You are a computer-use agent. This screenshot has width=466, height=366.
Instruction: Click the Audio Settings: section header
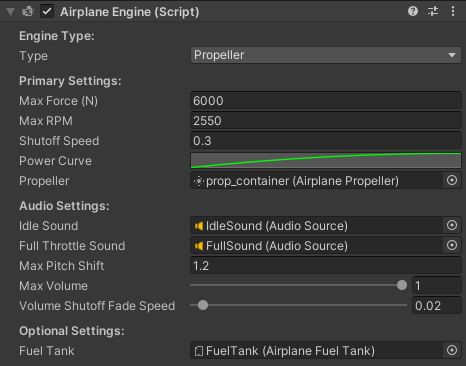point(64,206)
